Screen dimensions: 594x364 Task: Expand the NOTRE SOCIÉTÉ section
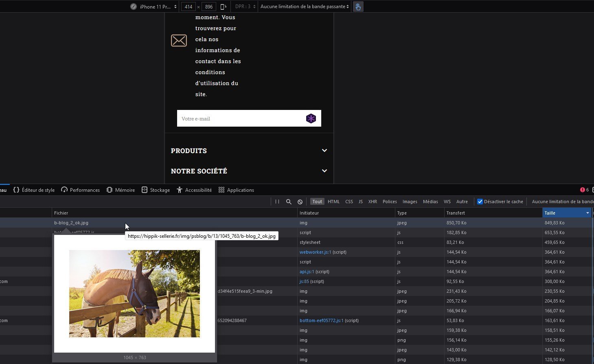[249, 171]
